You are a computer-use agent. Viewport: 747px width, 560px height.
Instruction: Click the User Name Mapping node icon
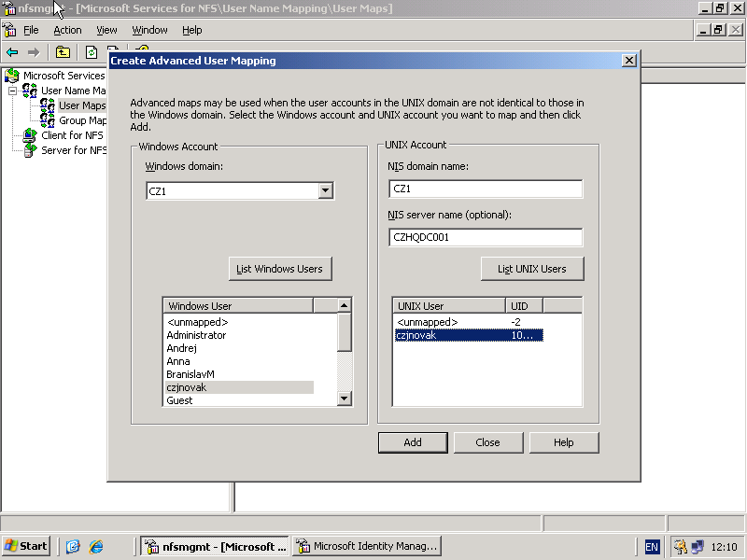(x=30, y=91)
